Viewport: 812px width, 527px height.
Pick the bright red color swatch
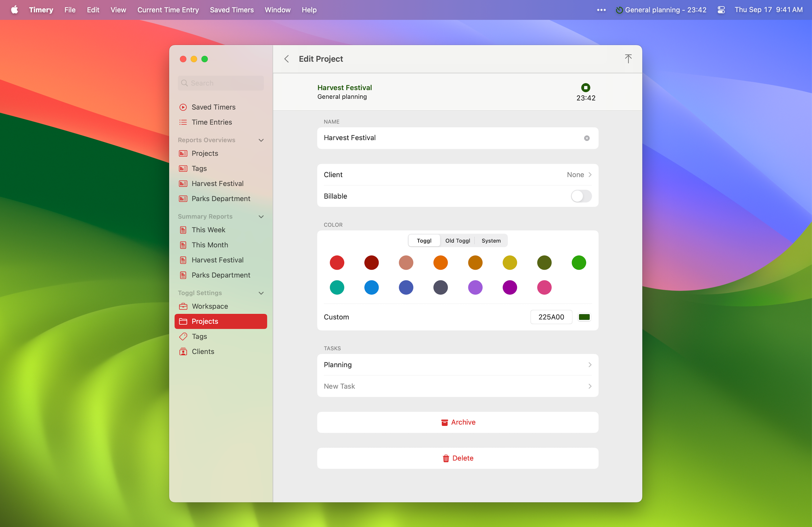[337, 262]
